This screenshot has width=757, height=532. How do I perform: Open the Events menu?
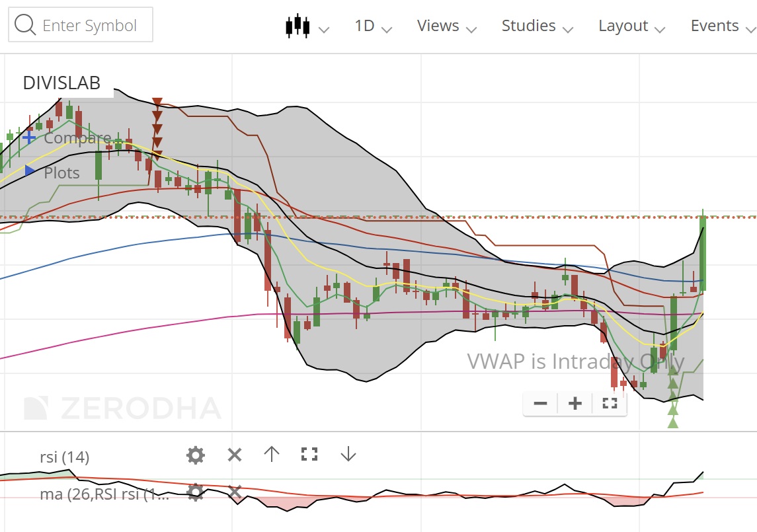[723, 26]
